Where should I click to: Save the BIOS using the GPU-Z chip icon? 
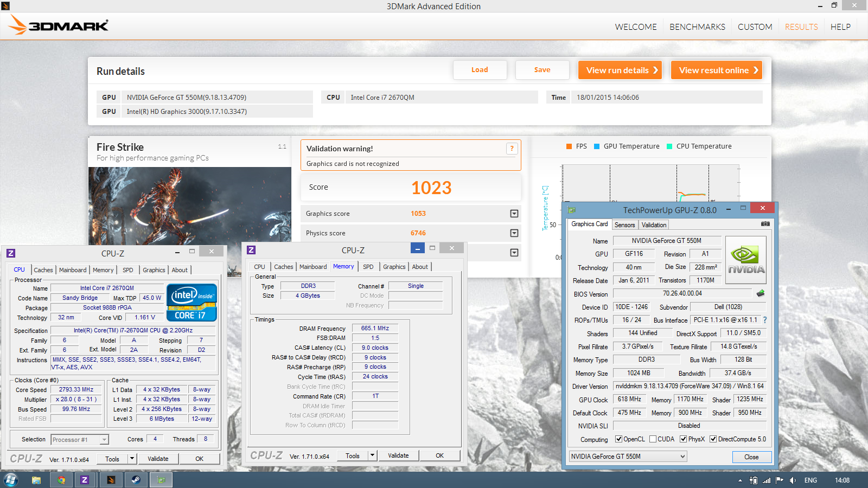(761, 293)
